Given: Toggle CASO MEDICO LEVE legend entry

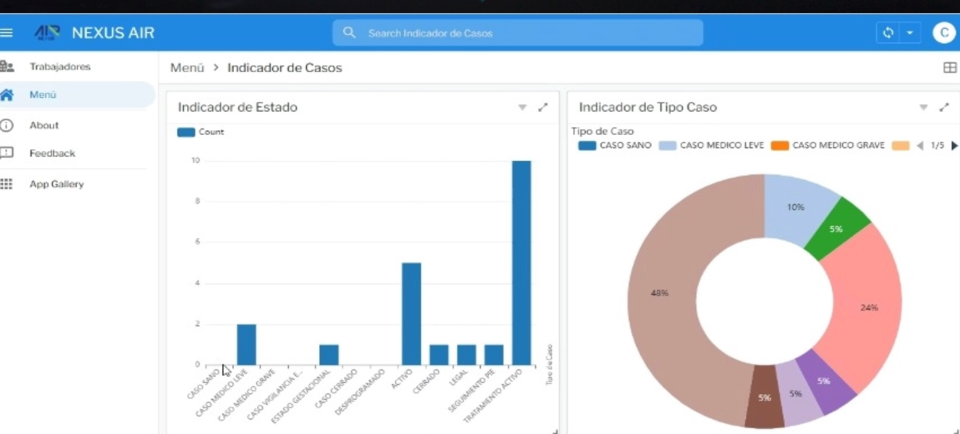Looking at the screenshot, I should point(711,146).
